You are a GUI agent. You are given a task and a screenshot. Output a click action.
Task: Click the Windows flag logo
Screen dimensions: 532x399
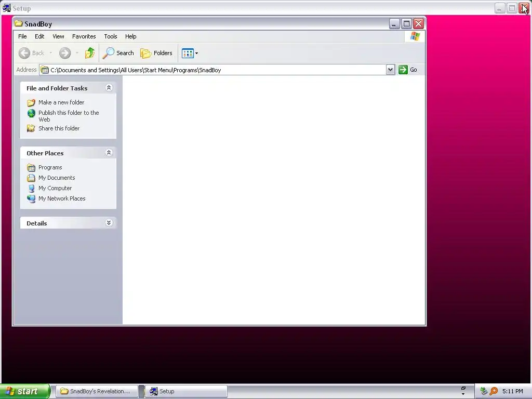pyautogui.click(x=415, y=36)
